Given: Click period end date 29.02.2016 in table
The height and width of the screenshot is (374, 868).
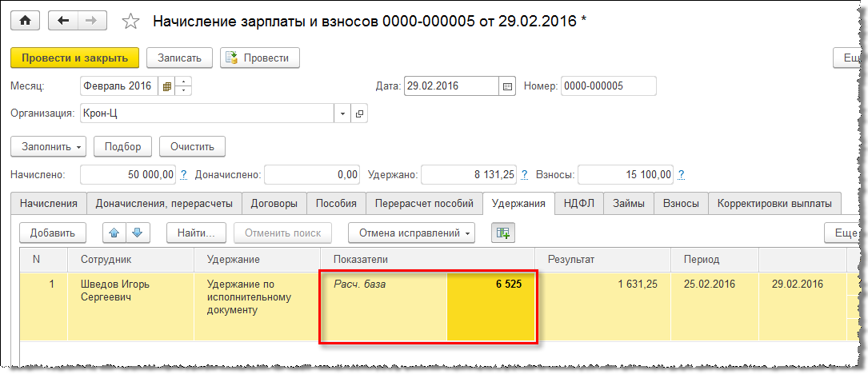Looking at the screenshot, I should click(x=802, y=307).
